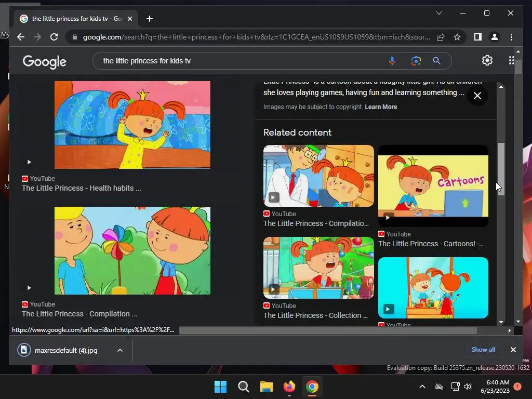Share this page from the address bar
This screenshot has height=399, width=532.
pos(441,37)
